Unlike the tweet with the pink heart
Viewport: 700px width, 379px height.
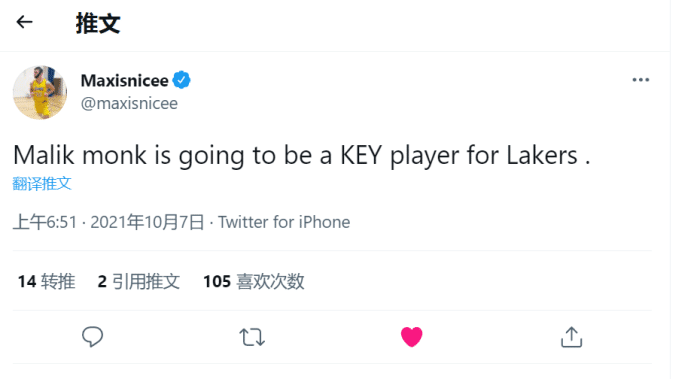[x=412, y=337]
